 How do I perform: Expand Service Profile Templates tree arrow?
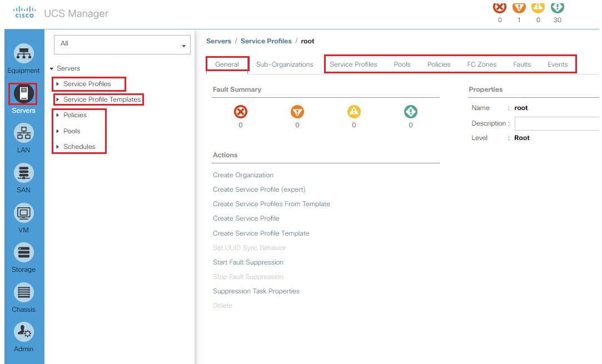click(58, 99)
